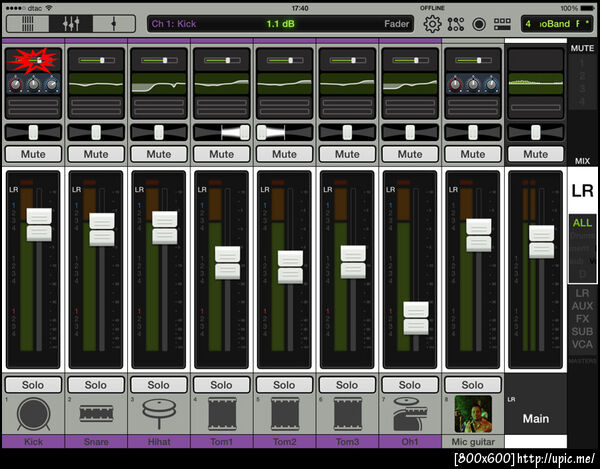Solo the Snare channel
The height and width of the screenshot is (469, 600).
[x=96, y=385]
